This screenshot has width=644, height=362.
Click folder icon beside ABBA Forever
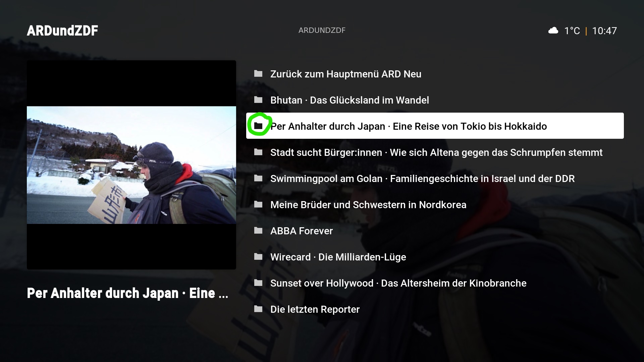tap(258, 231)
